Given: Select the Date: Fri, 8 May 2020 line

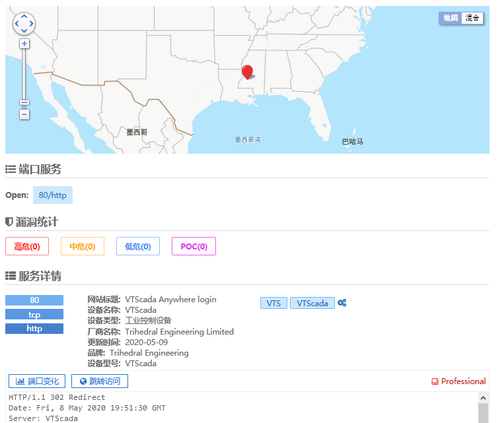Looking at the screenshot, I should tap(87, 408).
